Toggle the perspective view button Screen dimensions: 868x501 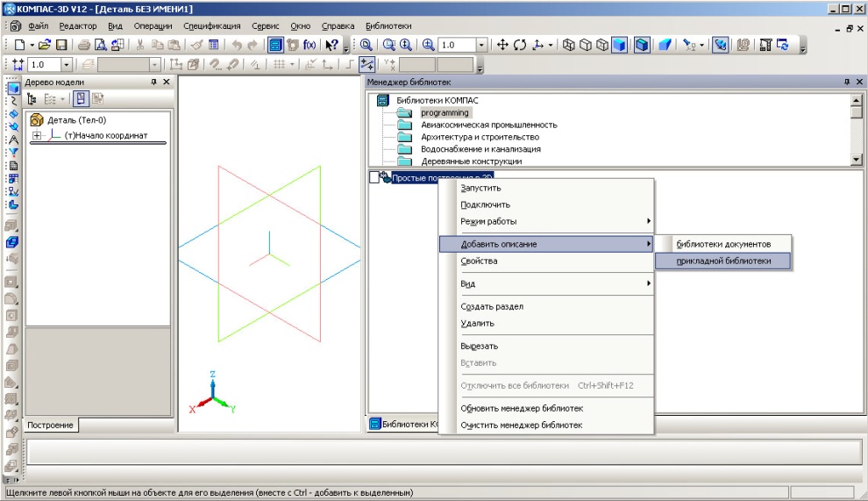665,45
